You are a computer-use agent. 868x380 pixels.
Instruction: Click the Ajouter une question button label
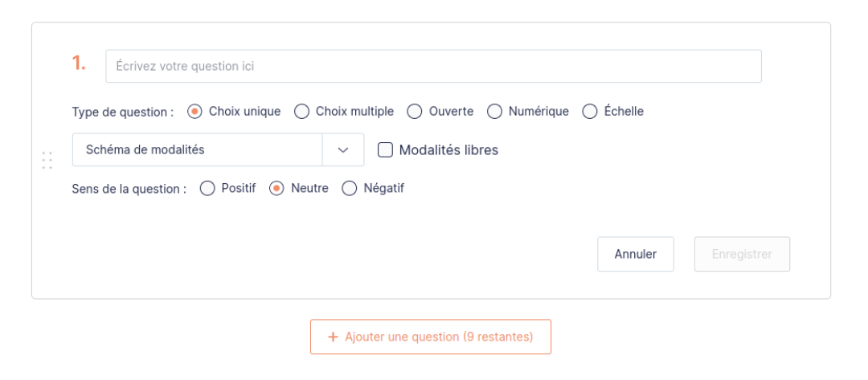pos(439,337)
